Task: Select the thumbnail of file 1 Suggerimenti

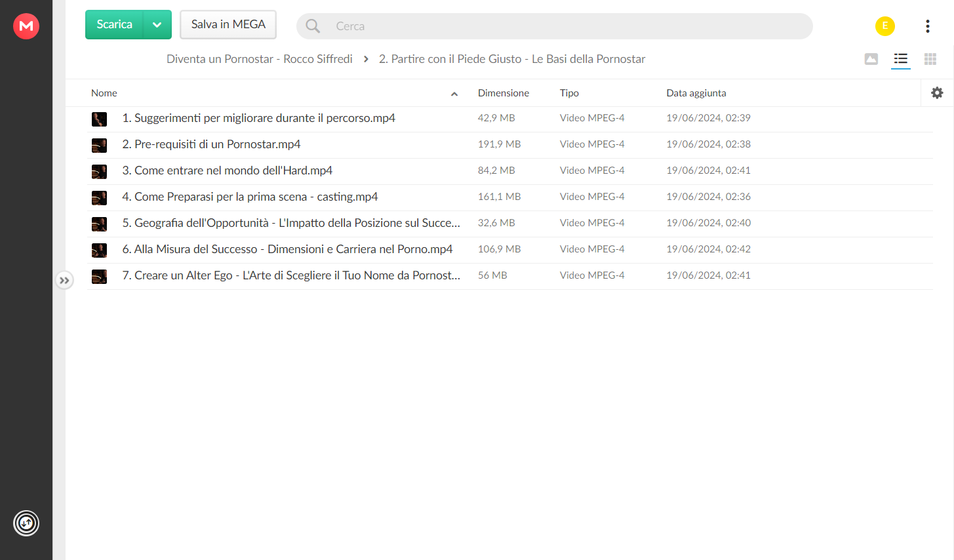Action: pos(99,119)
